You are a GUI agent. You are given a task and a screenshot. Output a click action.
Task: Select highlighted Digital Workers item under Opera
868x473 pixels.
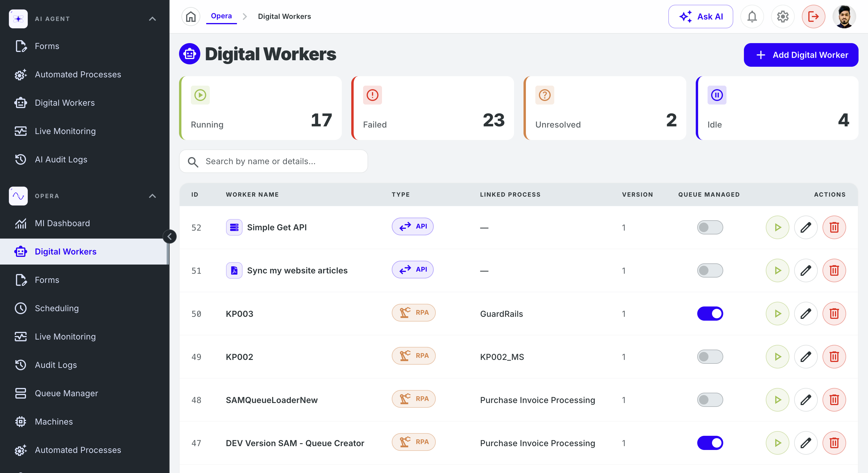[84, 252]
